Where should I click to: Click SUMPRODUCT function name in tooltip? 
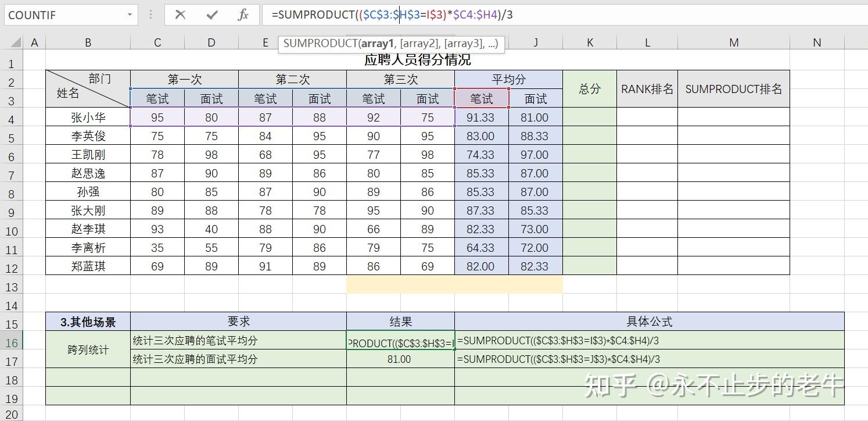coord(319,44)
